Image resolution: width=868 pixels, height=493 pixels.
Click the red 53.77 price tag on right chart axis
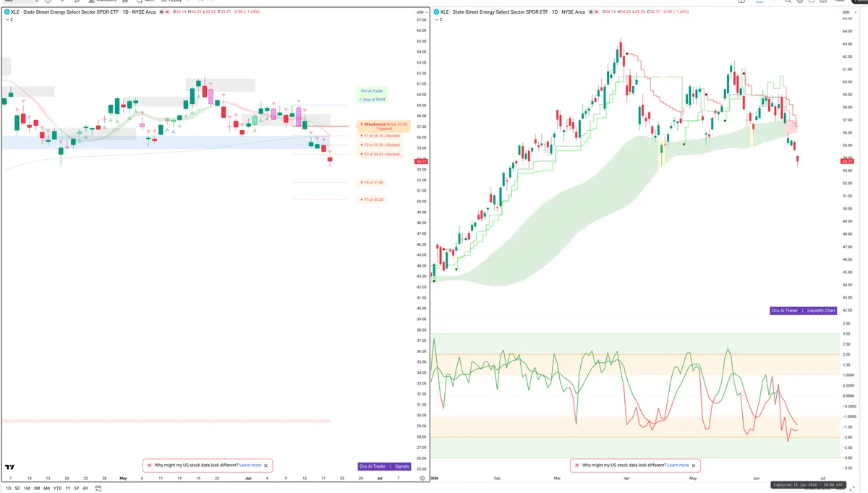click(846, 161)
